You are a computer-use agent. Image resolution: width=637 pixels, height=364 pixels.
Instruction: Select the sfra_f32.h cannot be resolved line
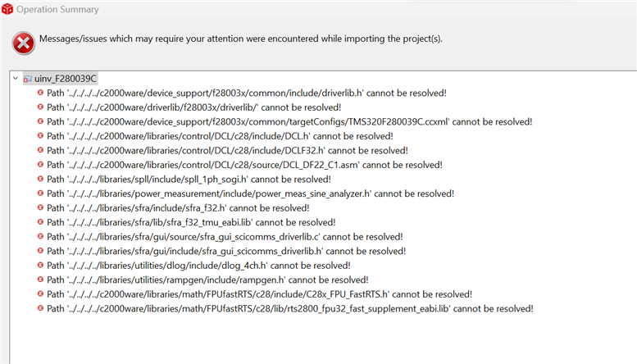[178, 208]
